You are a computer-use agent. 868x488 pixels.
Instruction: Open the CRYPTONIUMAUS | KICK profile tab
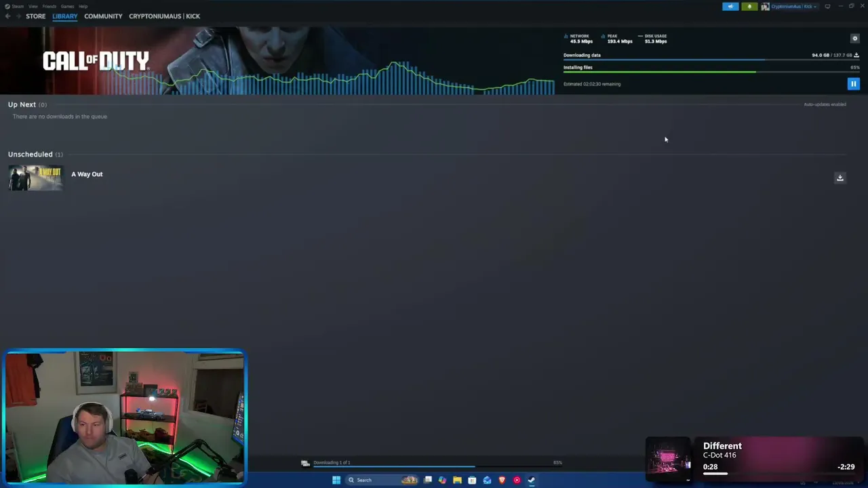[x=164, y=16]
